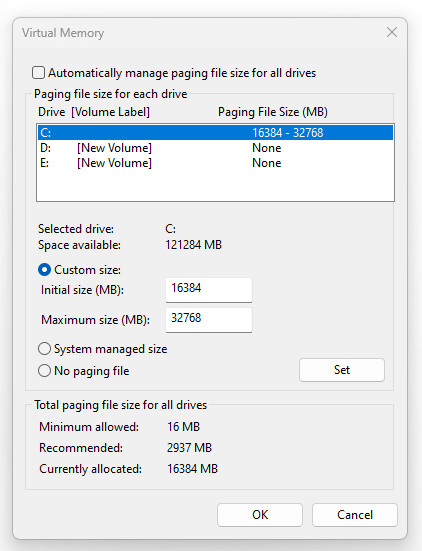Close the Virtual Memory window with X
The height and width of the screenshot is (551, 422).
[392, 32]
